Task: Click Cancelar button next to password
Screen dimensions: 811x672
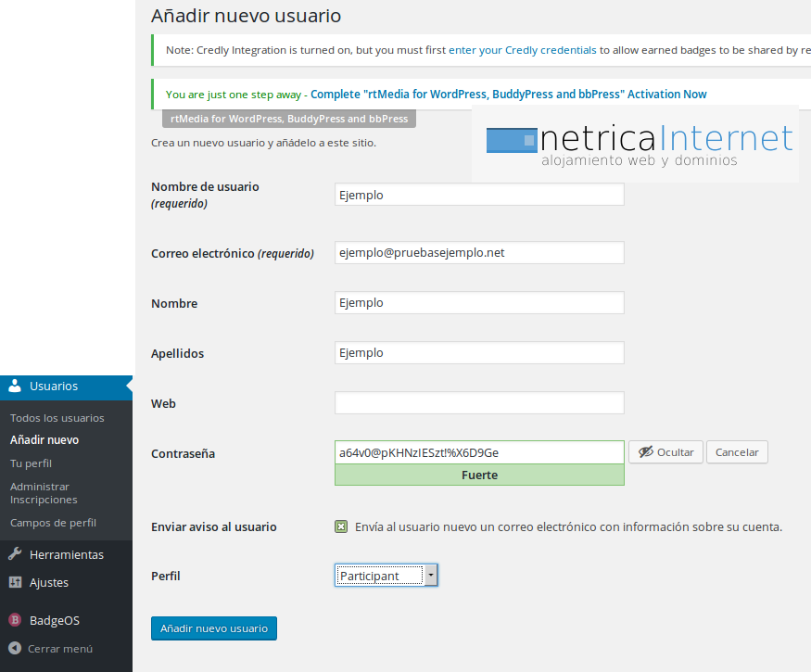Action: click(x=737, y=452)
